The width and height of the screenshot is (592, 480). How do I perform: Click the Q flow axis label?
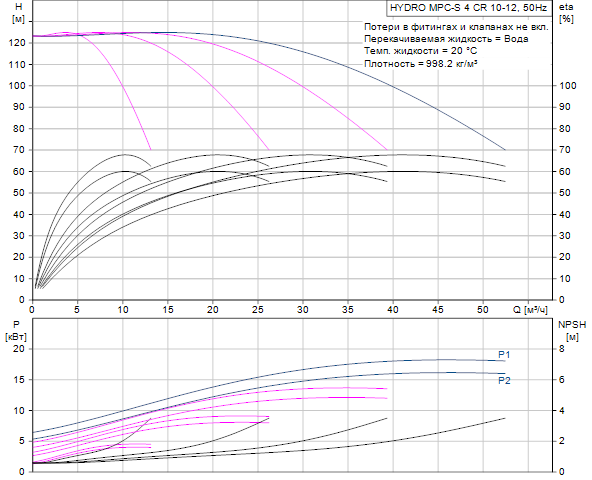[530, 310]
